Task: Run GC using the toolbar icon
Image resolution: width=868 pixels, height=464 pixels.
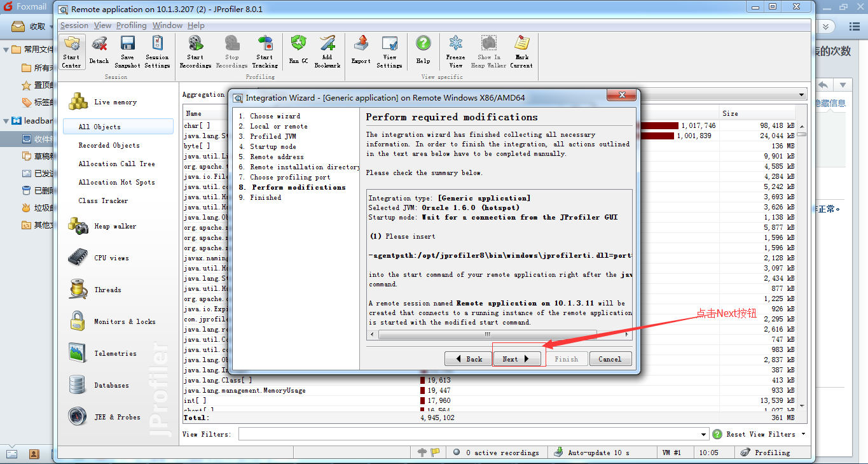Action: tap(298, 51)
